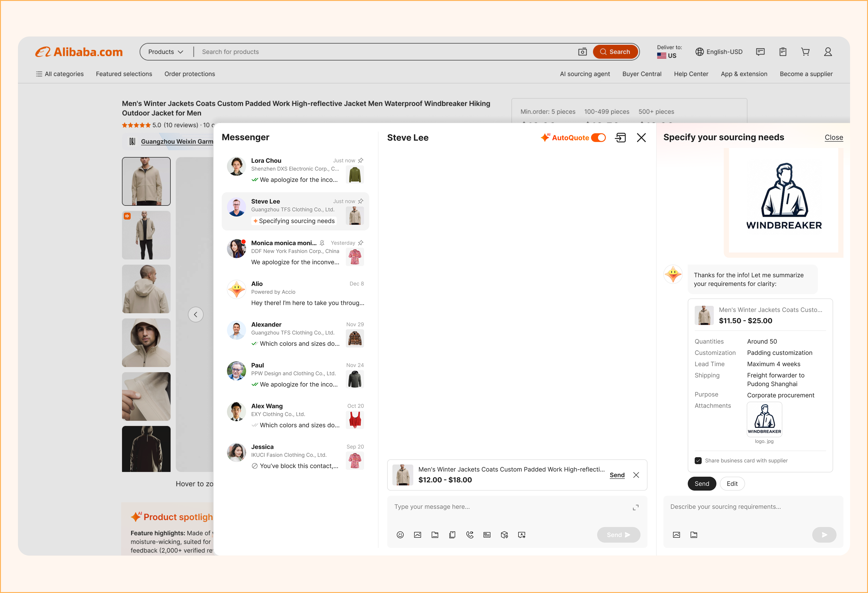Click the orange Search button
The image size is (868, 593).
(615, 52)
